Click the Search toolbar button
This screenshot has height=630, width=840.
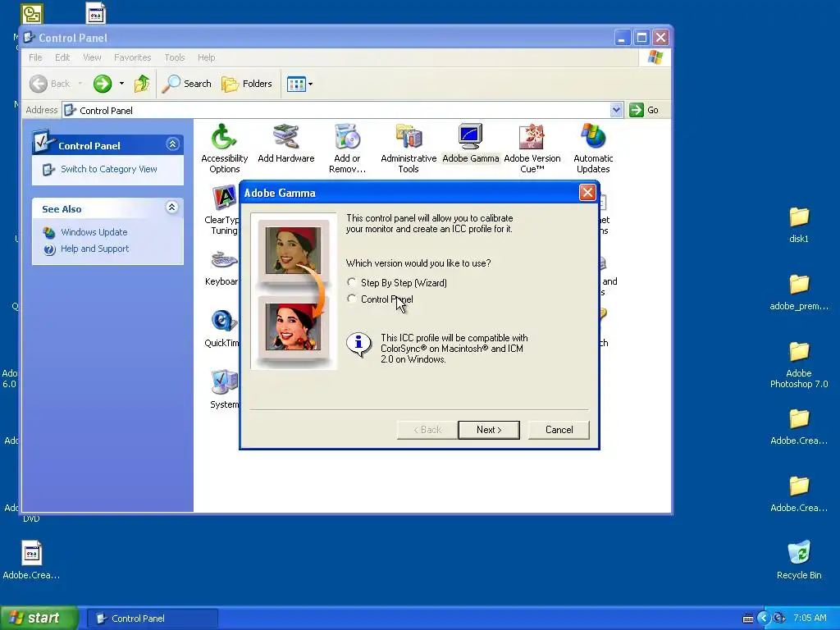pyautogui.click(x=187, y=84)
